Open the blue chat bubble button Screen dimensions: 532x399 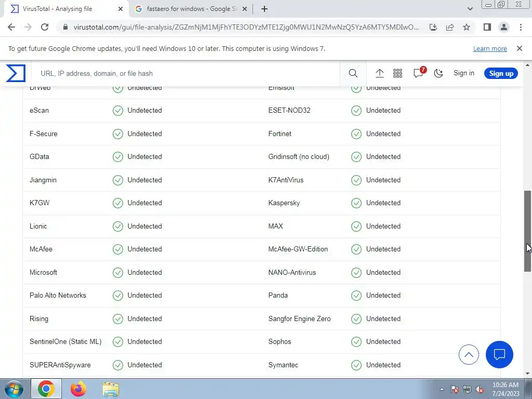[x=499, y=354]
